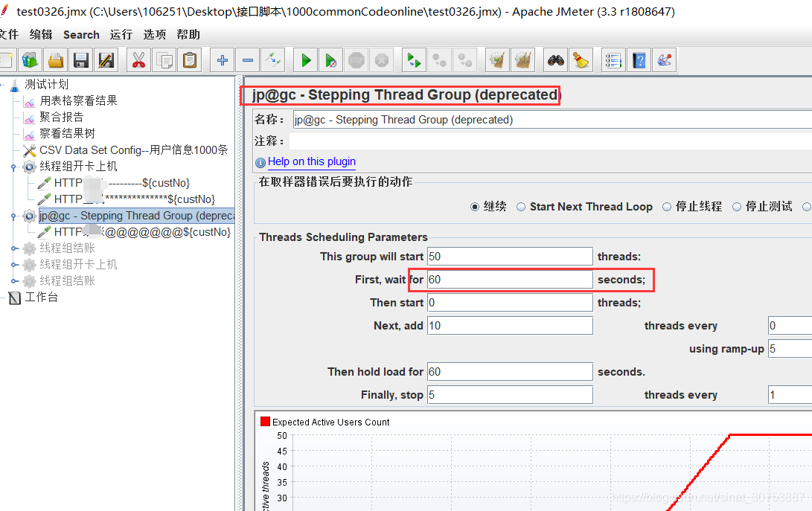Select 工作台 tree item
Viewport: 812px width, 511px height.
point(42,298)
